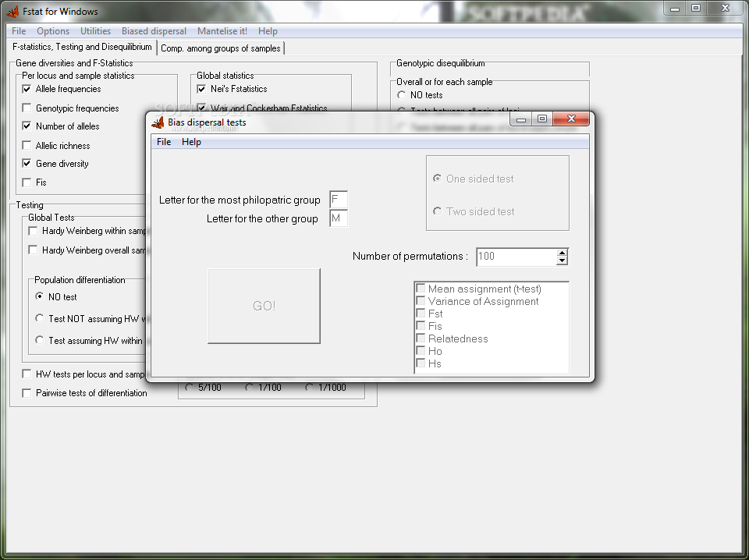Select the 1/100 significance level radio
The image size is (749, 560).
pos(250,388)
